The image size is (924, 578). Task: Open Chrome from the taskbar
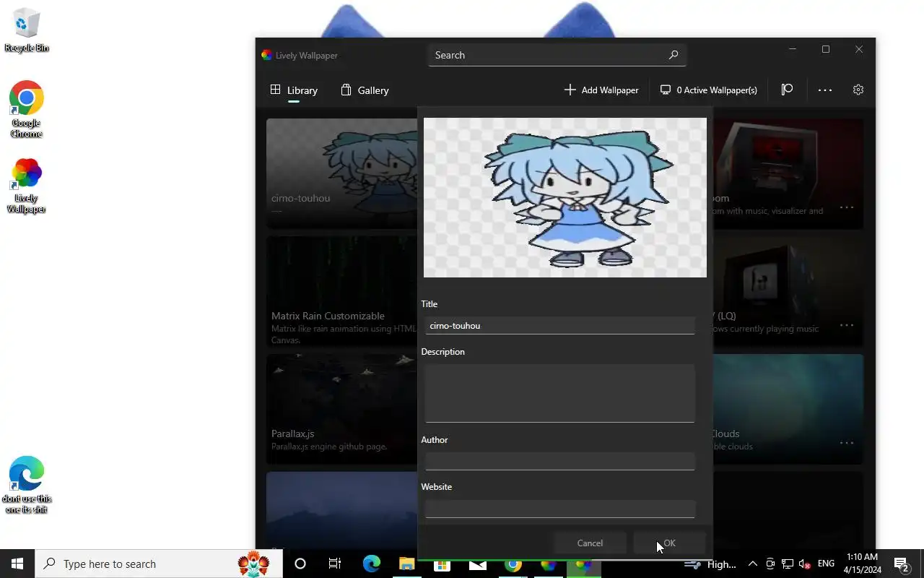pyautogui.click(x=513, y=564)
